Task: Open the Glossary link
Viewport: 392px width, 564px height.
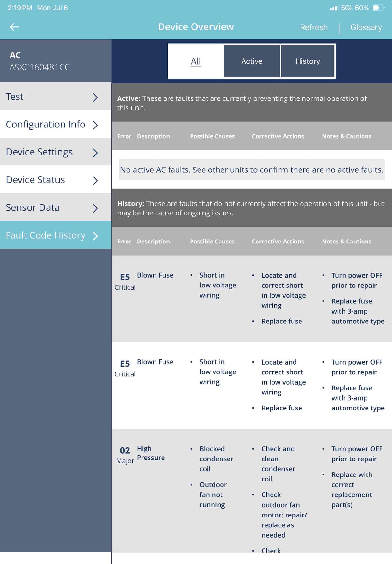Action: pos(366,27)
